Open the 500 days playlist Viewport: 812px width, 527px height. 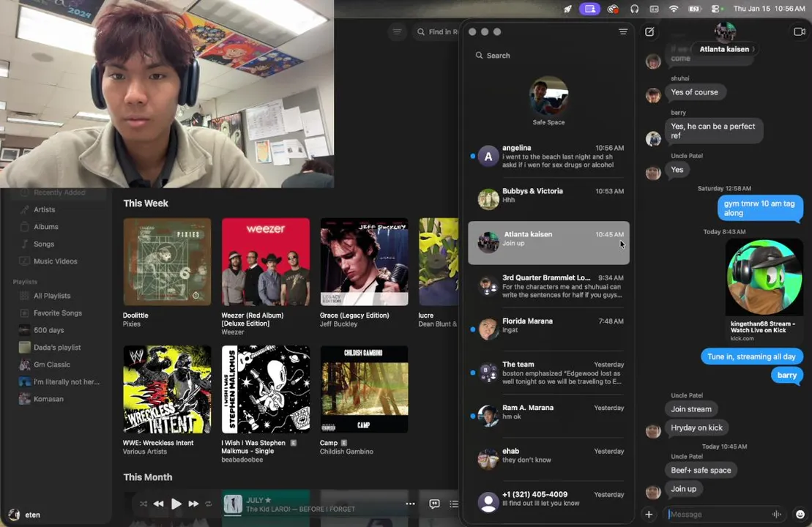tap(48, 330)
